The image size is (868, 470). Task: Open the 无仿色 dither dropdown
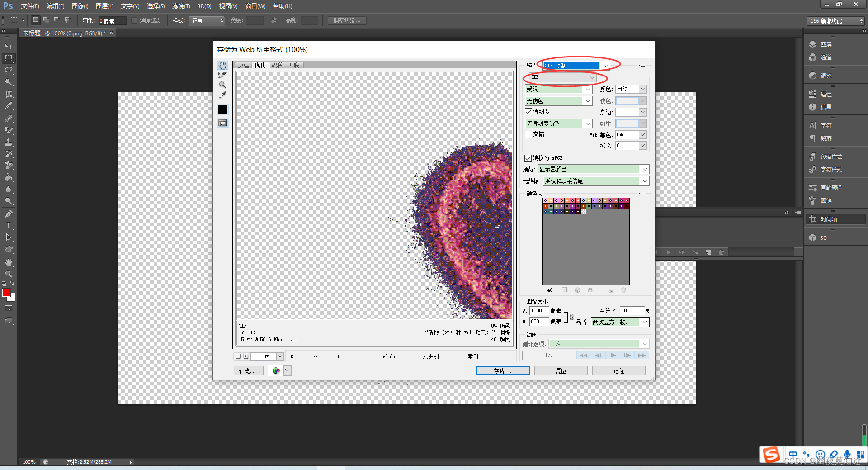558,101
